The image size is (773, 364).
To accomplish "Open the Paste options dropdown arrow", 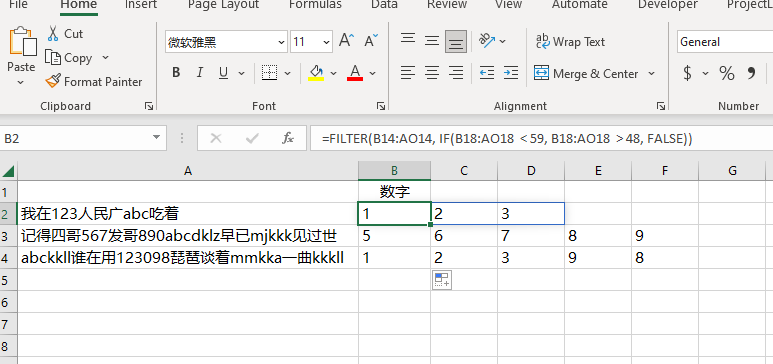I will 21,82.
